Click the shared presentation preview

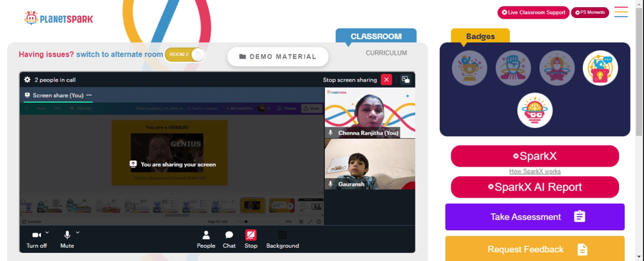click(169, 152)
